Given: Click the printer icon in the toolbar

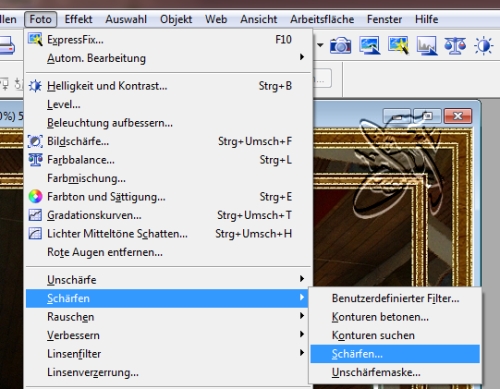Looking at the screenshot, I should pyautogui.click(x=7, y=46).
